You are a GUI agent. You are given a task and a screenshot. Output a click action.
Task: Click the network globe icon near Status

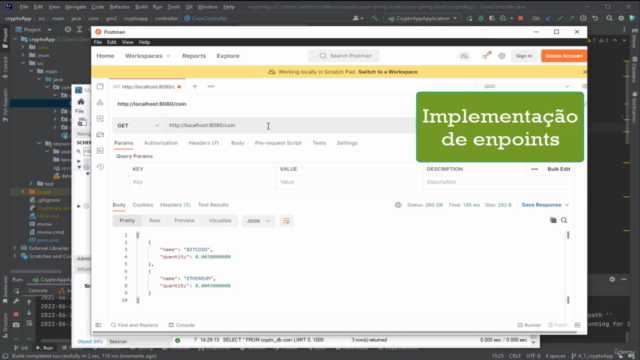tap(398, 205)
